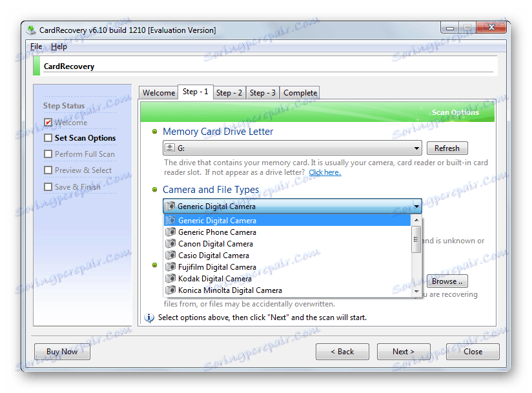This screenshot has width=532, height=393.
Task: Toggle the Preview & Select checkbox
Action: (48, 170)
